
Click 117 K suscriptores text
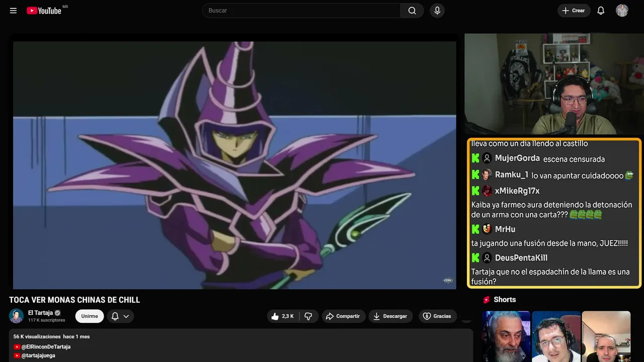tap(47, 320)
